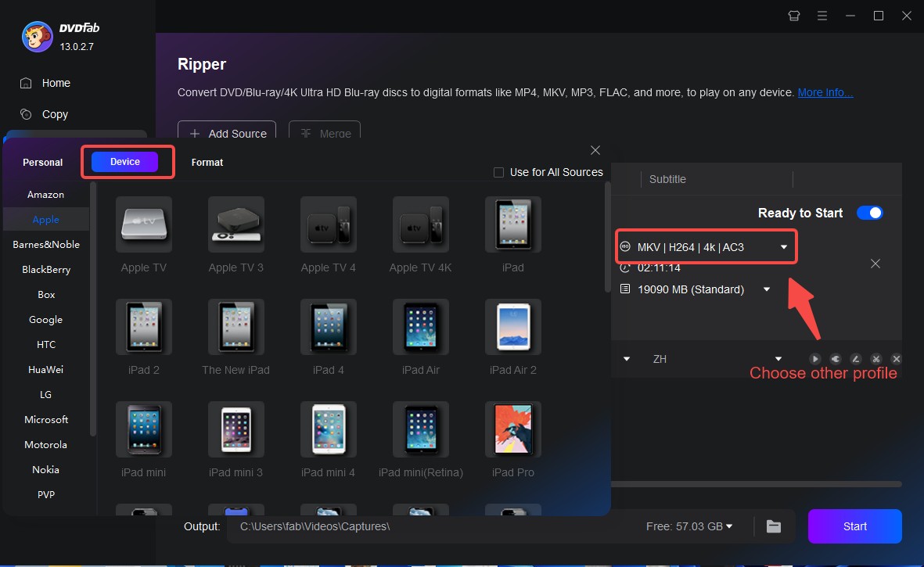Screen dimensions: 924x567
Task: Open the trim scissors icon
Action: point(876,358)
